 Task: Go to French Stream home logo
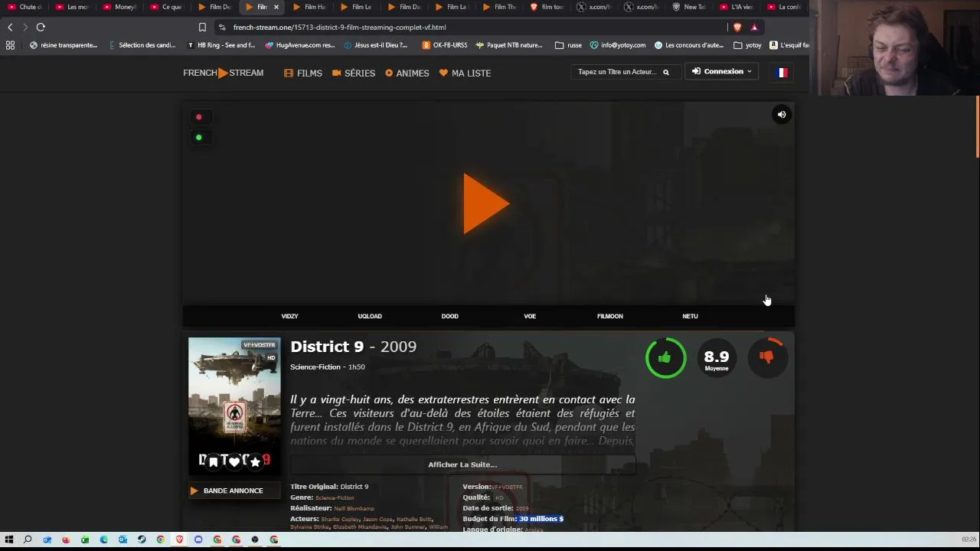coord(223,73)
